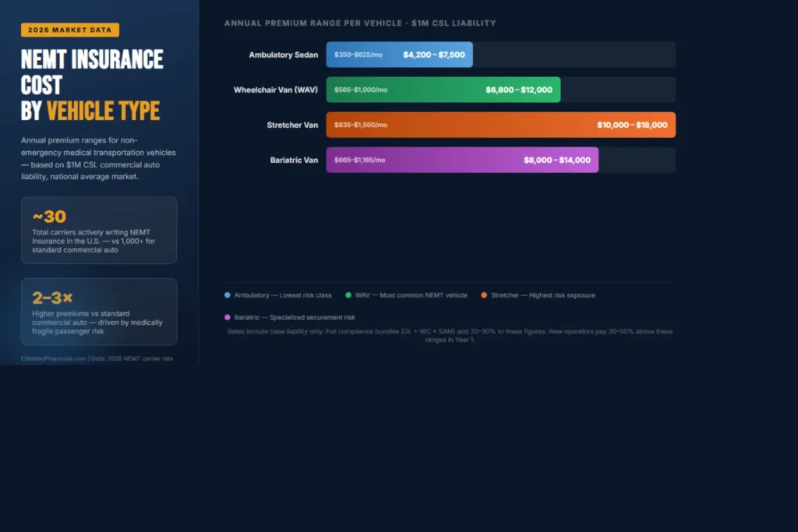The width and height of the screenshot is (798, 532).
Task: Select the orange Stretcher Van bar
Action: click(x=500, y=125)
